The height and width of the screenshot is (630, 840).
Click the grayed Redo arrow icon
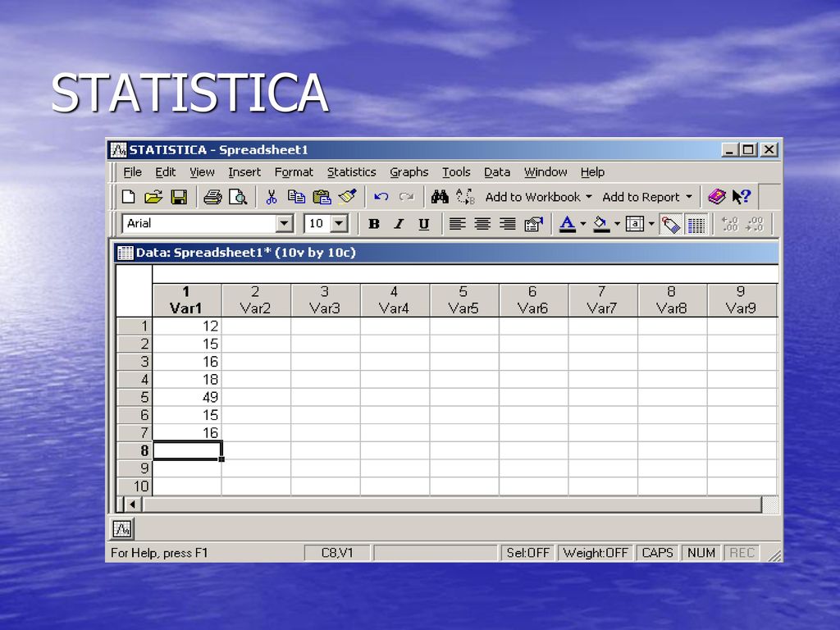coord(407,197)
